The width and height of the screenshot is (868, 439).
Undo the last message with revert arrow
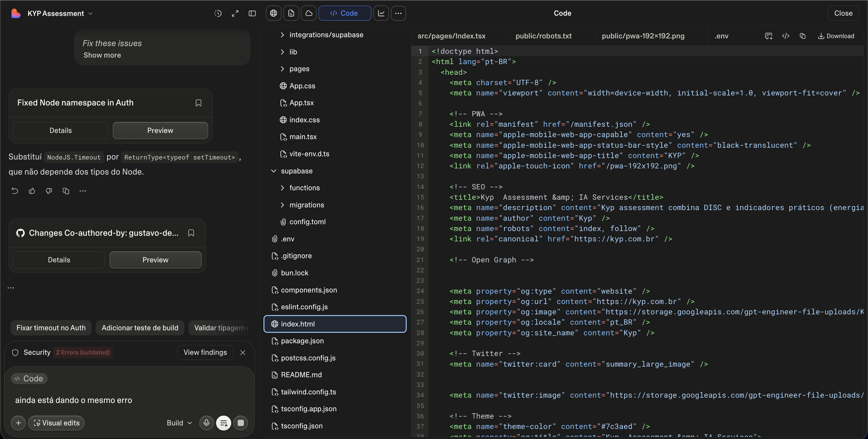click(x=15, y=191)
